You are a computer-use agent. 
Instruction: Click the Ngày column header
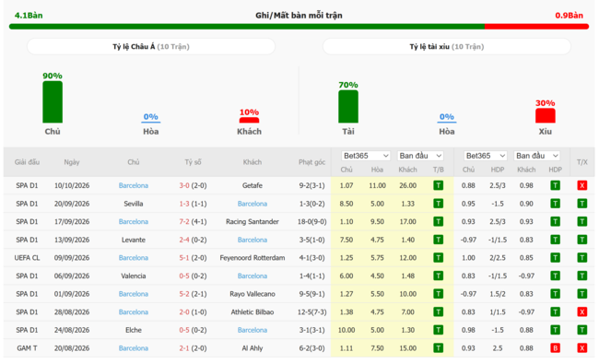point(72,162)
